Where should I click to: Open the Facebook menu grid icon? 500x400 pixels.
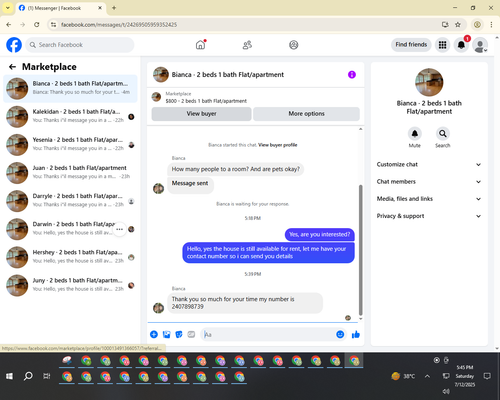pyautogui.click(x=442, y=45)
